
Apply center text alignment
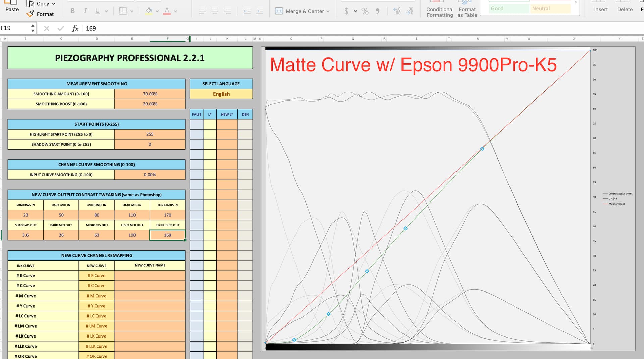[x=215, y=11]
